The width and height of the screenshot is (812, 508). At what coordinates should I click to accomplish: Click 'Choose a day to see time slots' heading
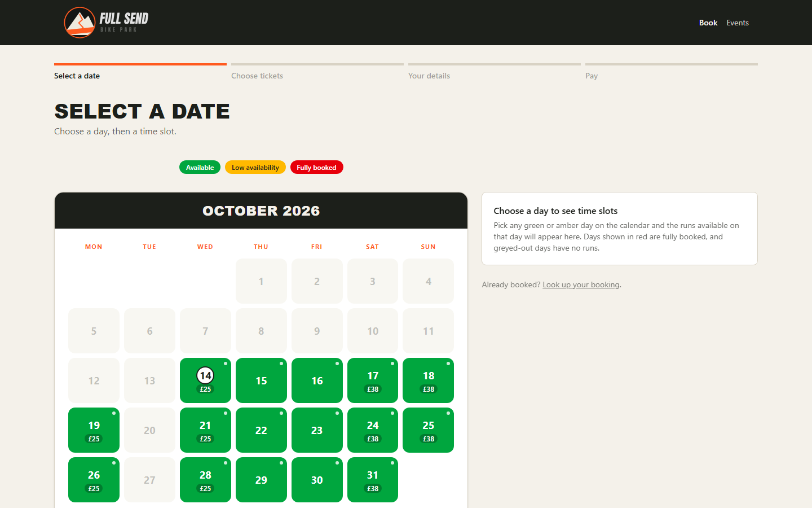coord(555,211)
